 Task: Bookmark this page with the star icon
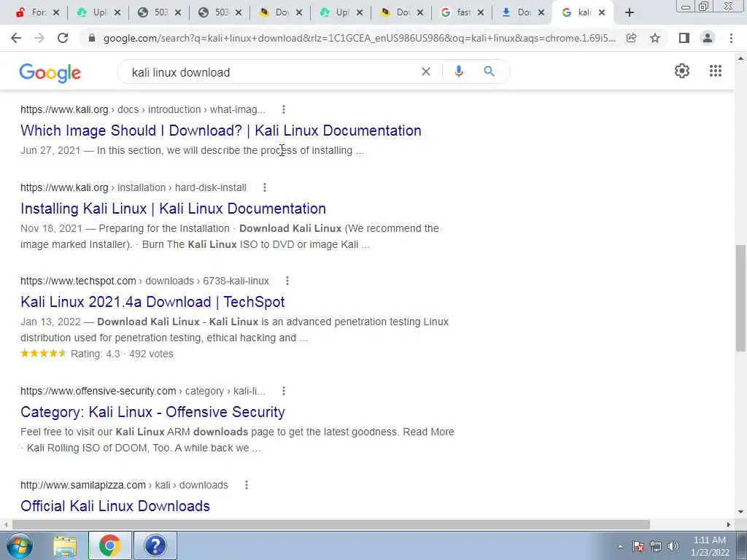pyautogui.click(x=655, y=38)
